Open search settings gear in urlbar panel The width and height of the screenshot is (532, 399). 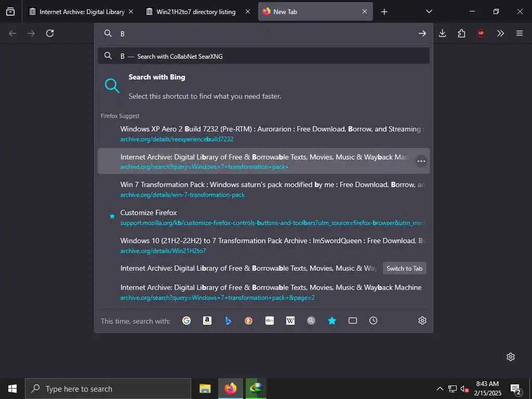pyautogui.click(x=422, y=321)
